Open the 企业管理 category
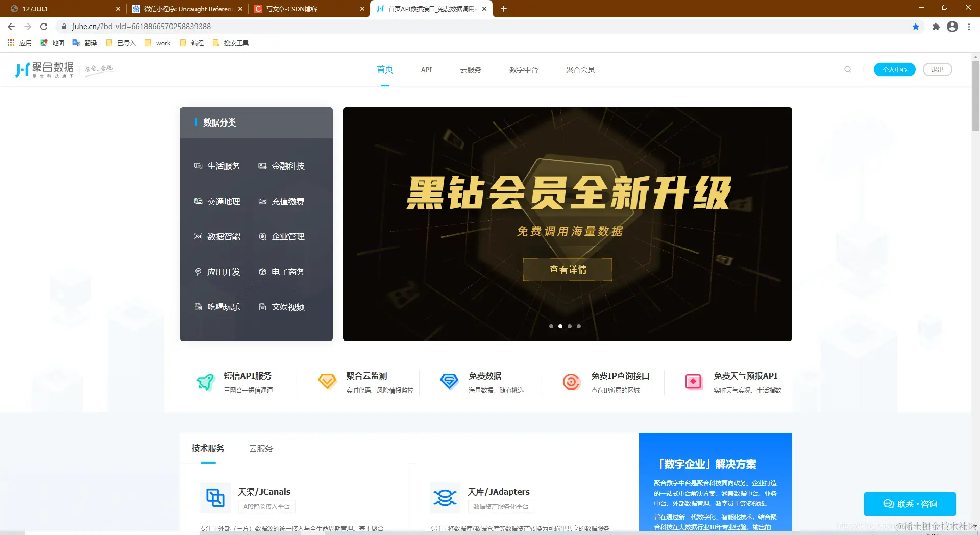The image size is (980, 535). pos(282,236)
